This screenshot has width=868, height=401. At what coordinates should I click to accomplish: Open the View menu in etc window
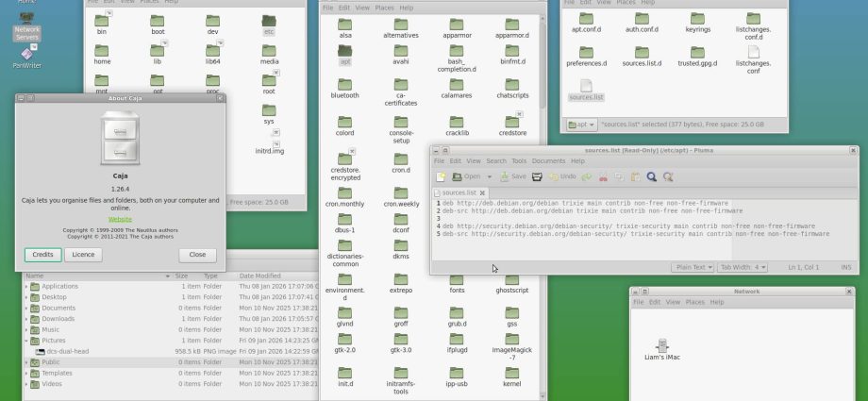click(x=362, y=8)
